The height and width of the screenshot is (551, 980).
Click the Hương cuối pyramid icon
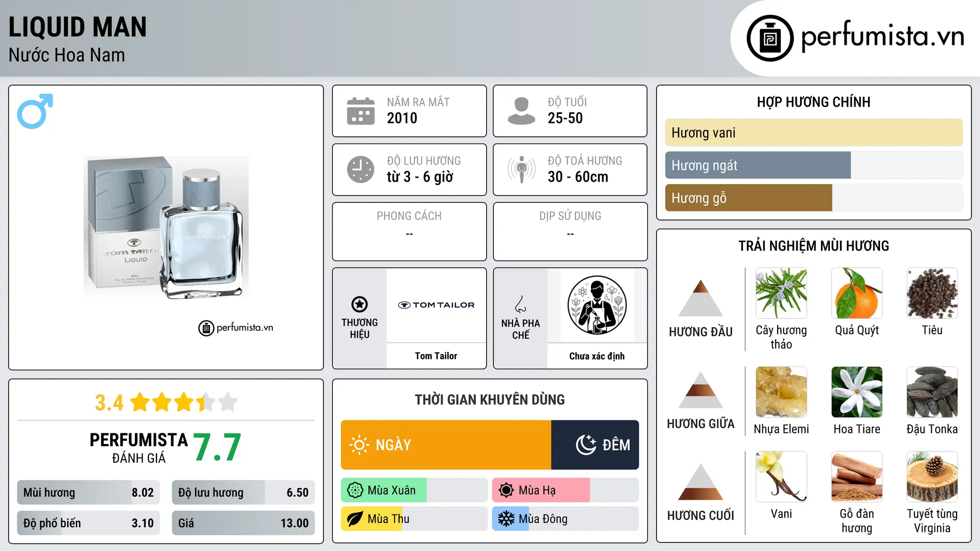(x=701, y=482)
